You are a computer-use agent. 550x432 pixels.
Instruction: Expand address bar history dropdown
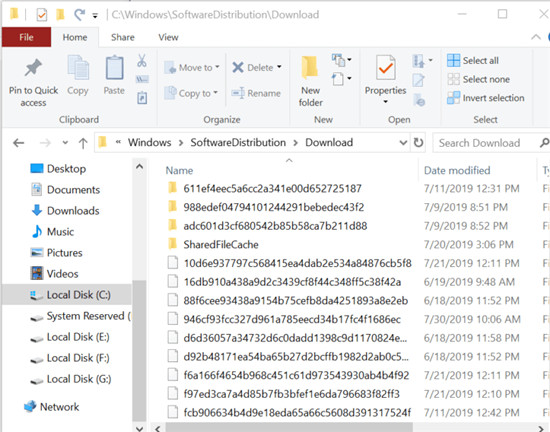(x=403, y=143)
